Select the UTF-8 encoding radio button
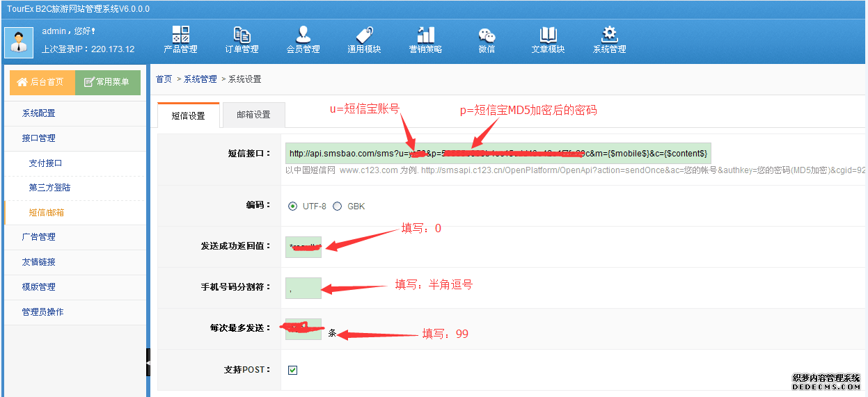The height and width of the screenshot is (397, 868). [292, 206]
